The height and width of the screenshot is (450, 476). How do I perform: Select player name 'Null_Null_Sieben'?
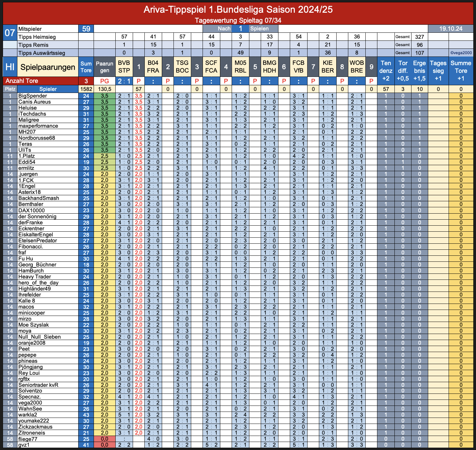tap(39, 337)
